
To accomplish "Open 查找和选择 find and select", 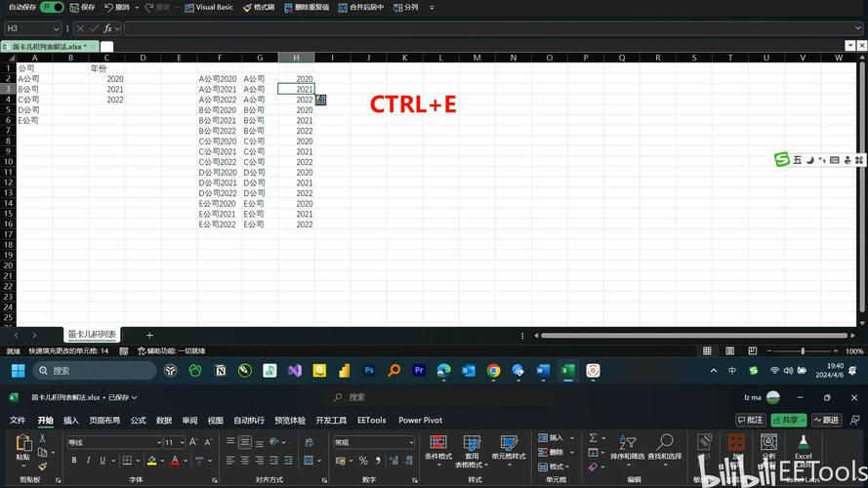I will 664,450.
